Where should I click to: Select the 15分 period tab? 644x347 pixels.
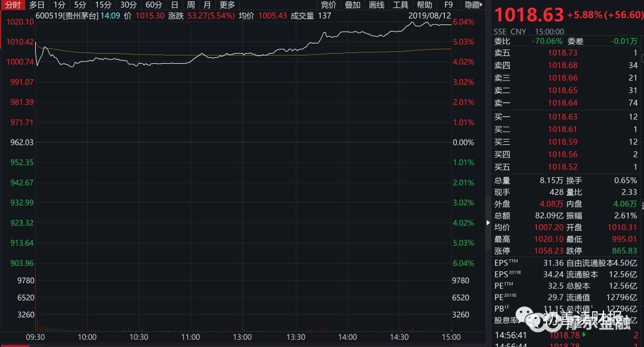(x=103, y=5)
